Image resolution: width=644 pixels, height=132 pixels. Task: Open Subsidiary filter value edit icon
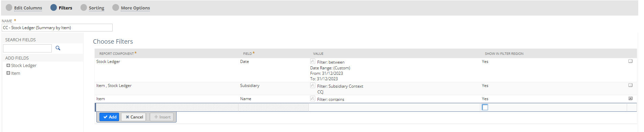click(313, 85)
